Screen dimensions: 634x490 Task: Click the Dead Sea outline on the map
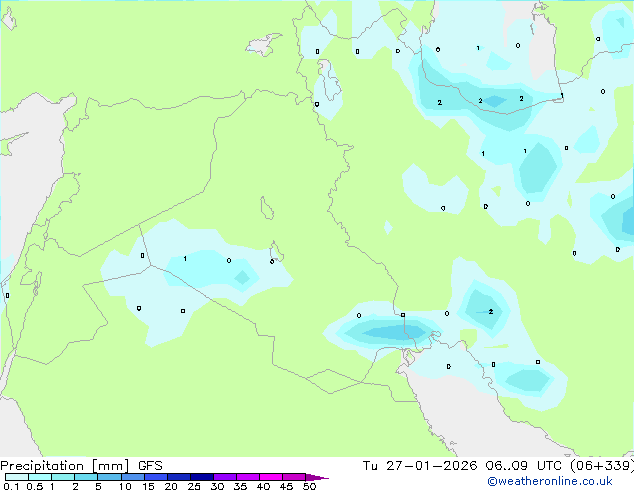(x=38, y=283)
